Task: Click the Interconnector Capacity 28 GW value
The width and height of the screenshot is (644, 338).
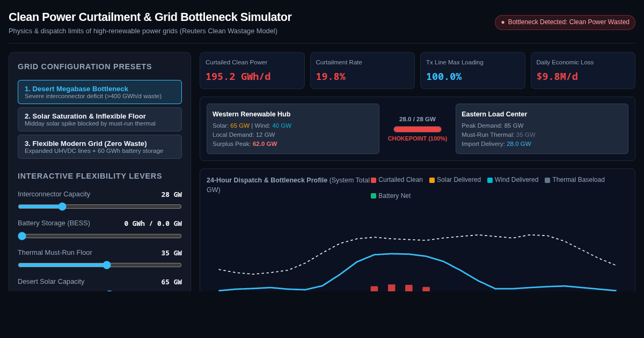Action: click(172, 194)
